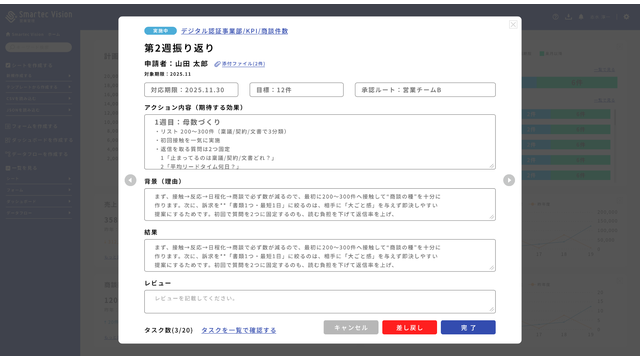
Task: Click the blue 完了 button
Action: click(468, 327)
